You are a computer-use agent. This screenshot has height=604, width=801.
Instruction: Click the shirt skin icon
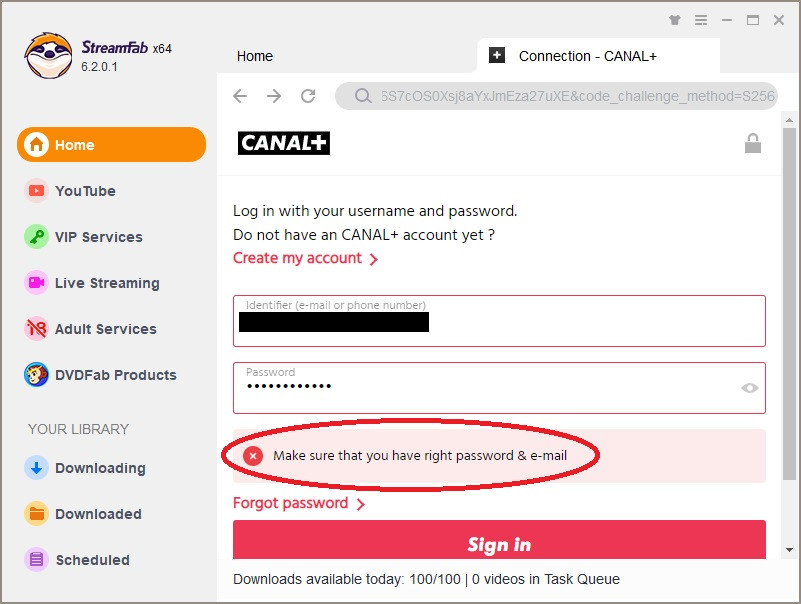pyautogui.click(x=675, y=20)
